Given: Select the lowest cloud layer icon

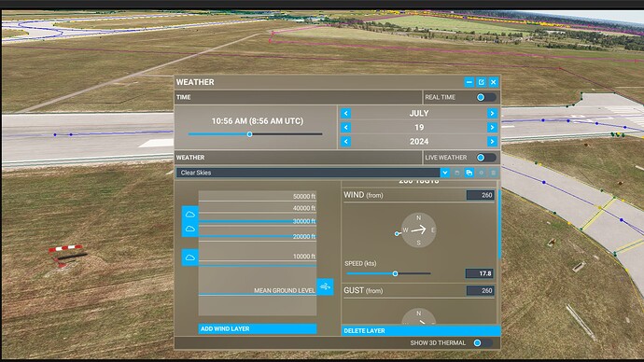Looking at the screenshot, I should click(190, 258).
